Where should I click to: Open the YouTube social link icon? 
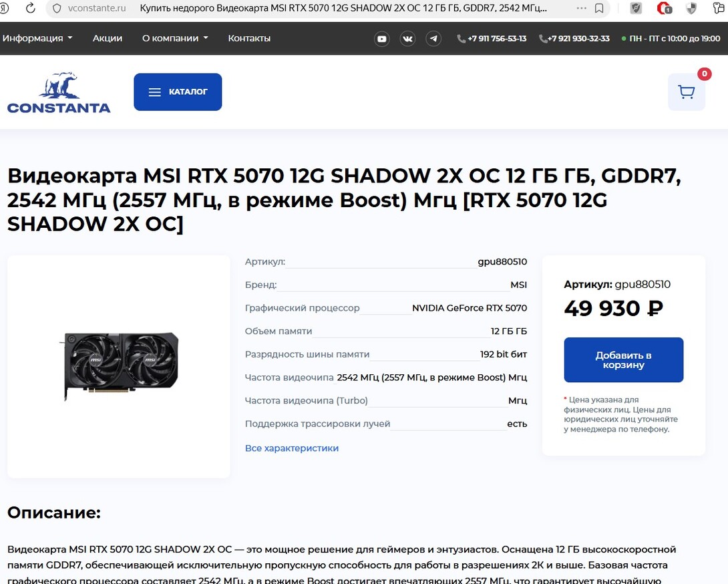pos(381,39)
